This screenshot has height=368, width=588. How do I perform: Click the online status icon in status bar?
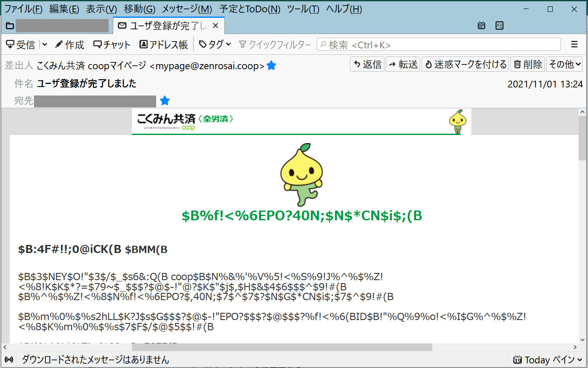click(x=9, y=360)
